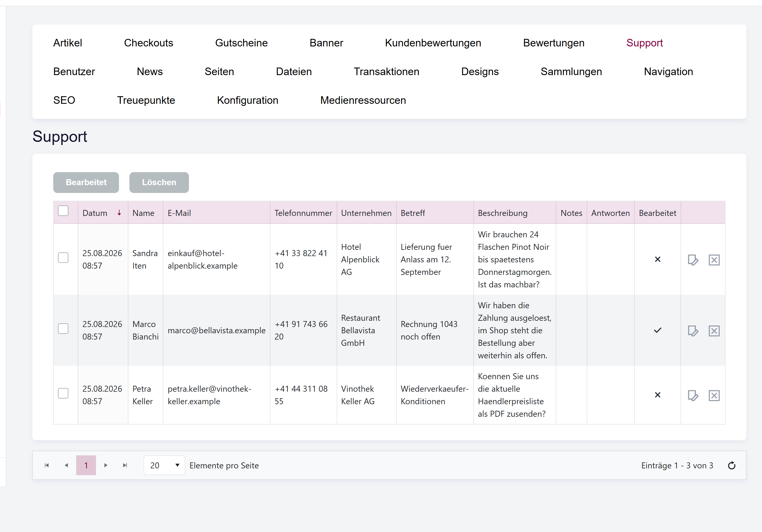Screen dimensions: 762x532
Task: Open the Elemente pro Seite dropdown
Action: click(x=164, y=465)
